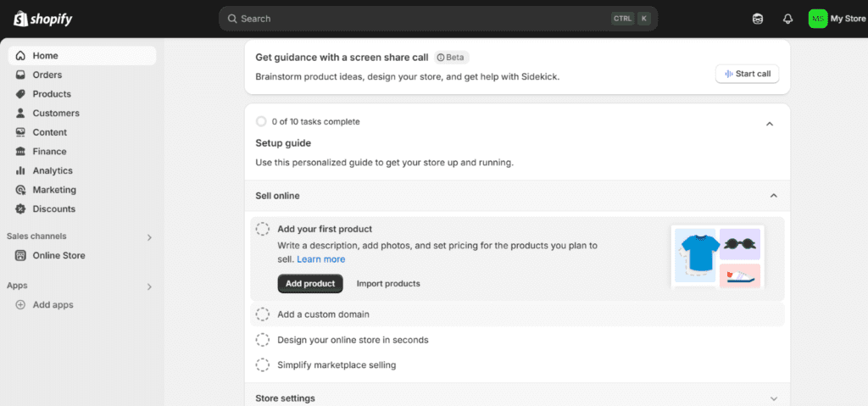
Task: Toggle the 'Add a custom domain' task circle
Action: tap(263, 314)
